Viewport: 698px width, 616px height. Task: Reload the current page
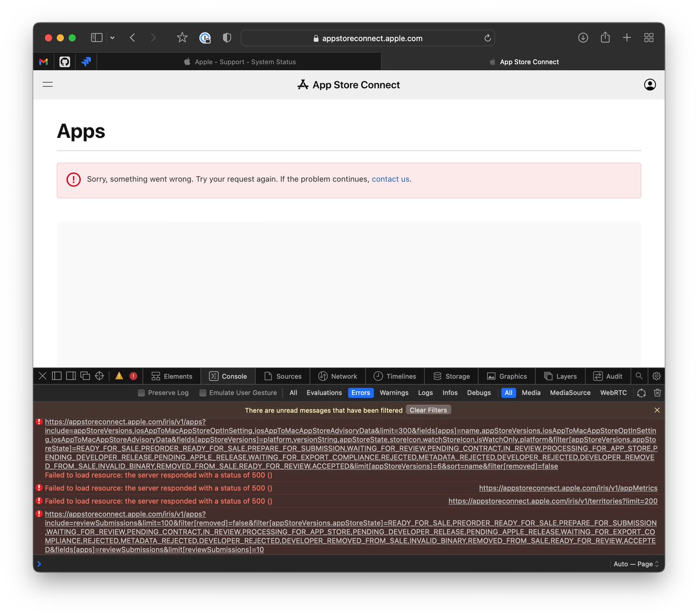(x=487, y=38)
